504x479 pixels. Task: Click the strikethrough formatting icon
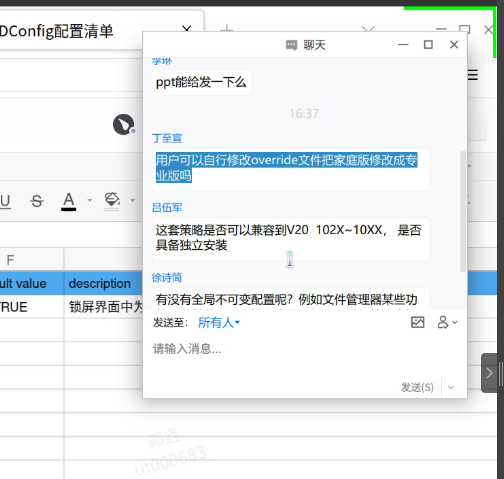37,201
